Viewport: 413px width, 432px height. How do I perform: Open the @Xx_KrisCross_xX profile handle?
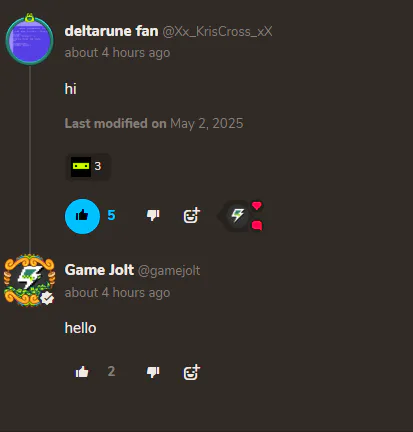[x=217, y=32]
